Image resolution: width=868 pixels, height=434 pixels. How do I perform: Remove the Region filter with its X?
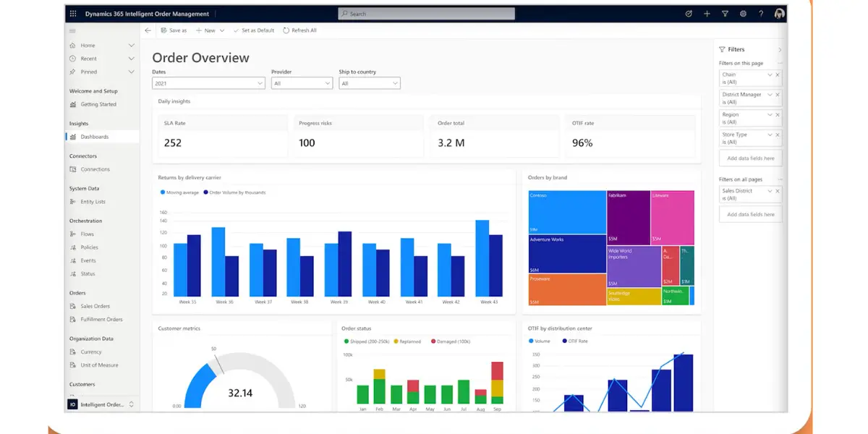[778, 114]
